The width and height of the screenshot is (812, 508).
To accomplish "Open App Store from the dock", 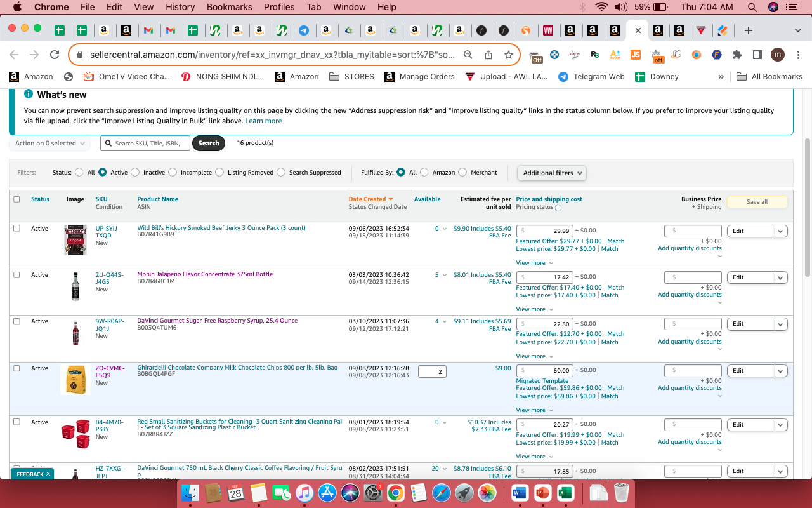I will (327, 493).
